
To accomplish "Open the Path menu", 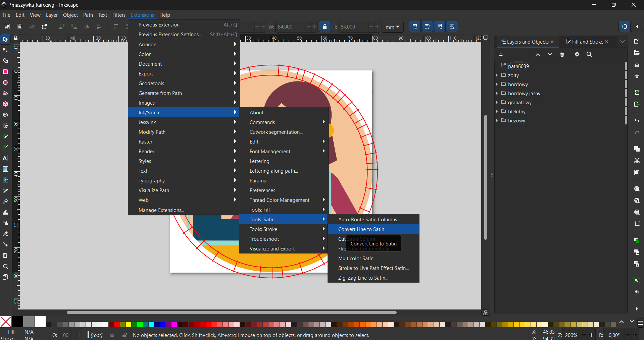I will click(88, 15).
